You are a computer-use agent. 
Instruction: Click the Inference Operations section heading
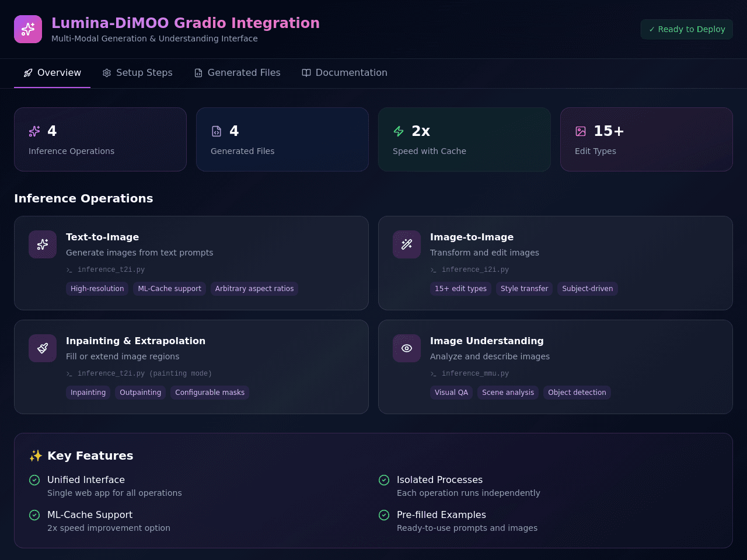click(x=83, y=198)
